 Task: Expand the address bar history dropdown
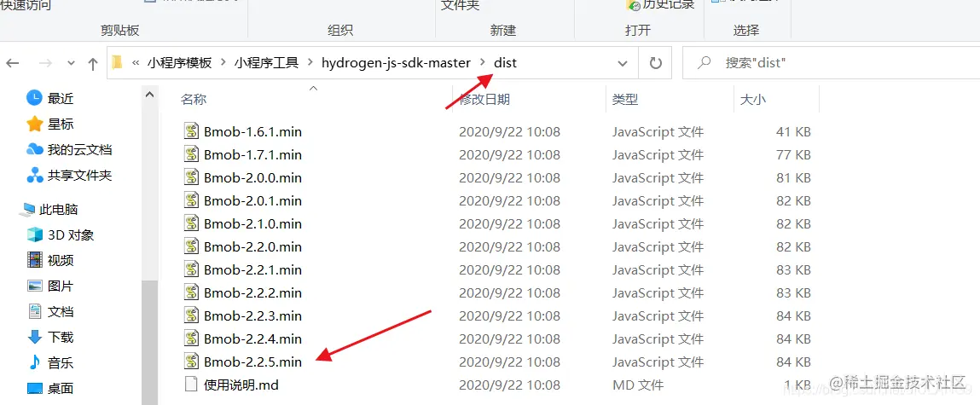(x=623, y=63)
